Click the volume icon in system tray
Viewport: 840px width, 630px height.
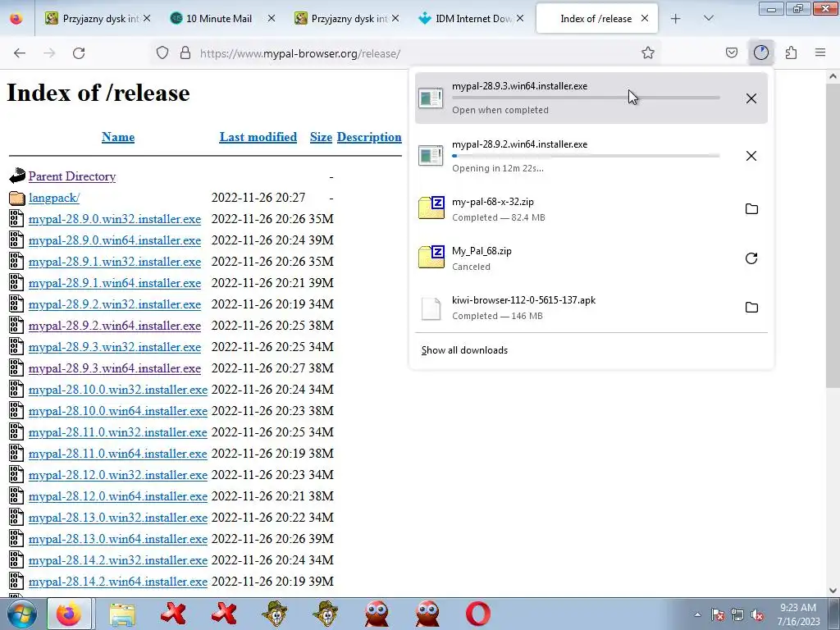click(x=757, y=615)
